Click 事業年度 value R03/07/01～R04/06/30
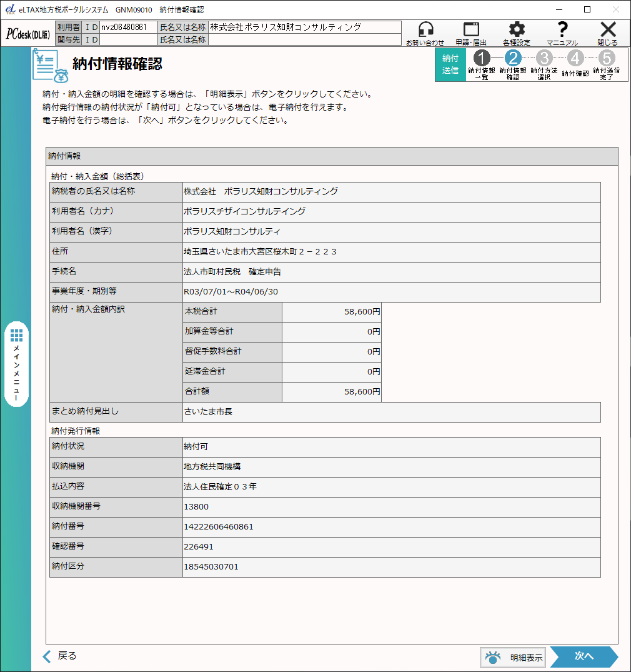631x672 pixels. pyautogui.click(x=391, y=291)
